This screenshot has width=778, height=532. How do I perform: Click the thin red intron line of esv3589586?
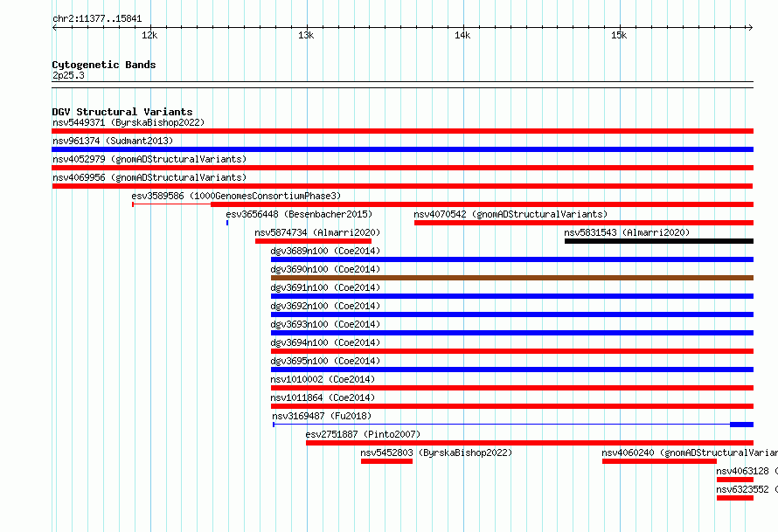[172, 204]
